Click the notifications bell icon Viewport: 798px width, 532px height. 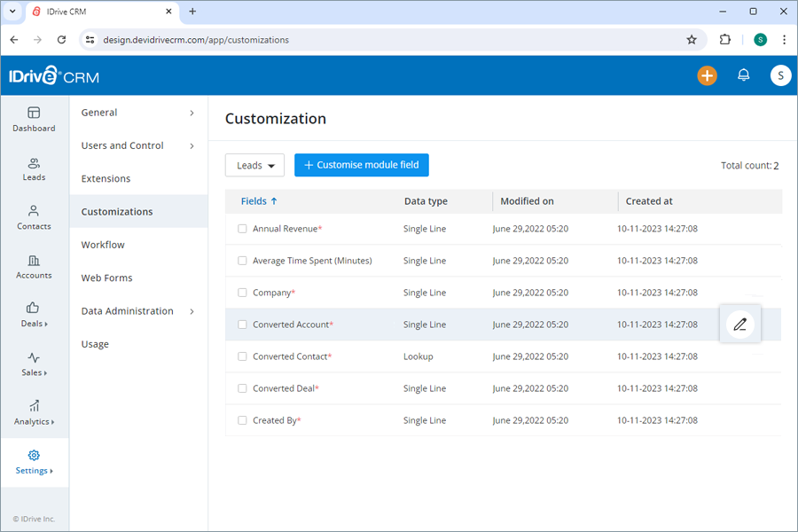[744, 75]
